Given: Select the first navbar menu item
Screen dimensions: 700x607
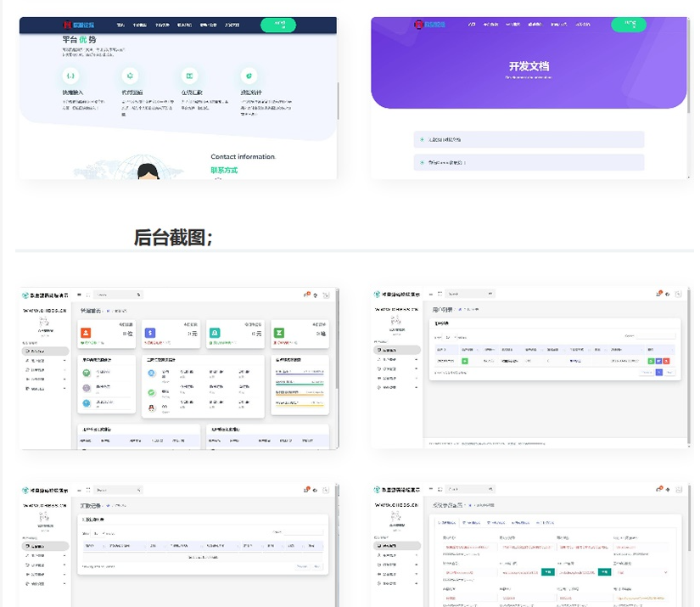Looking at the screenshot, I should [120, 25].
